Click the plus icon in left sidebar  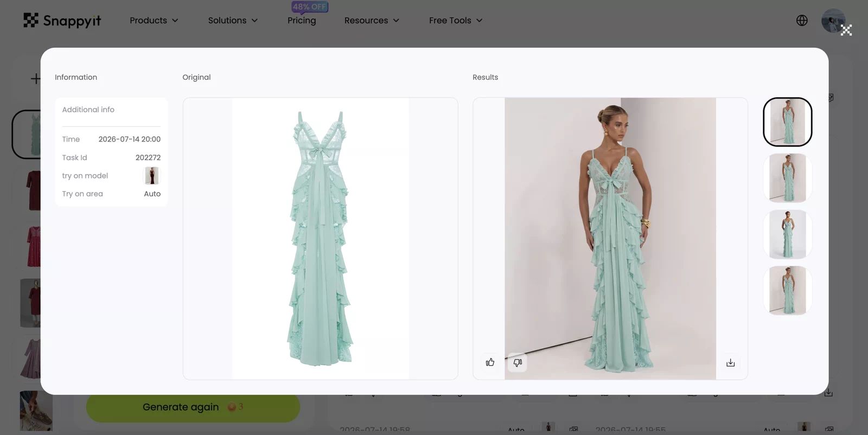click(x=35, y=79)
